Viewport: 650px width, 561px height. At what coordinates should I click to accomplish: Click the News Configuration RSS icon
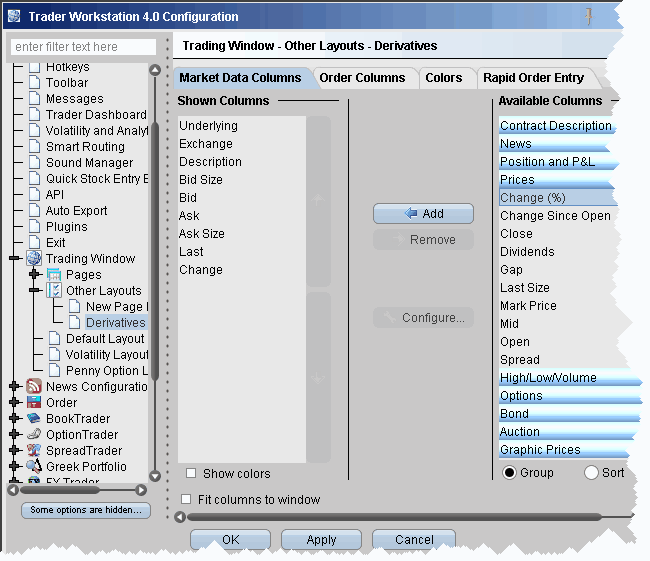[x=34, y=386]
